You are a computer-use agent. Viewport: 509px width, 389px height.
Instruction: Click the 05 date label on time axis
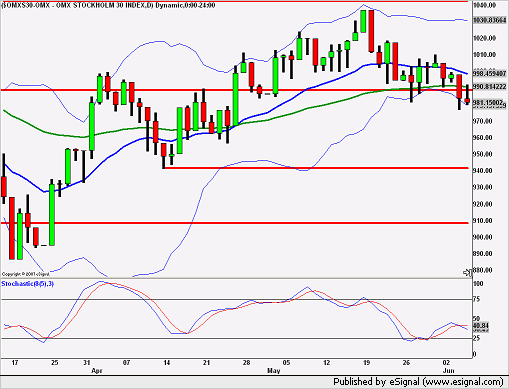286,363
